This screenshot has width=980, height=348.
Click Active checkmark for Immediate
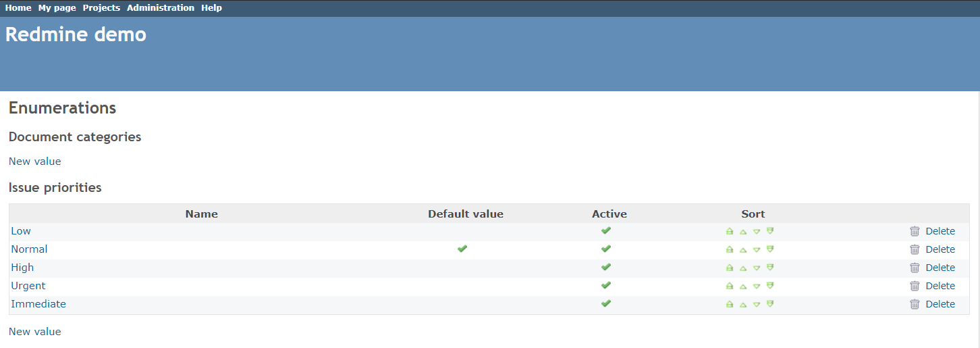pos(606,303)
